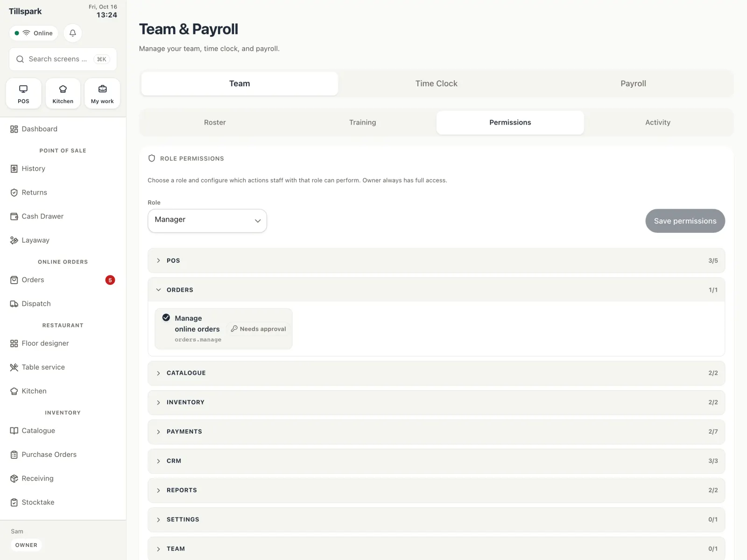
Task: Expand the POS permissions section
Action: [x=437, y=260]
